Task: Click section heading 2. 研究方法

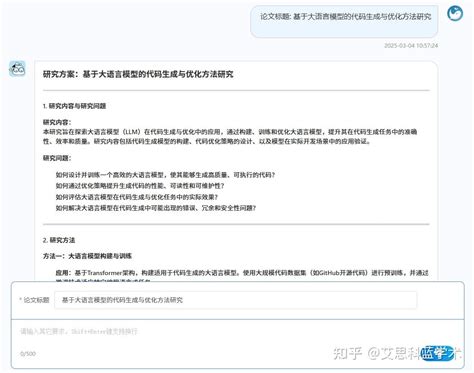Action: (59, 240)
